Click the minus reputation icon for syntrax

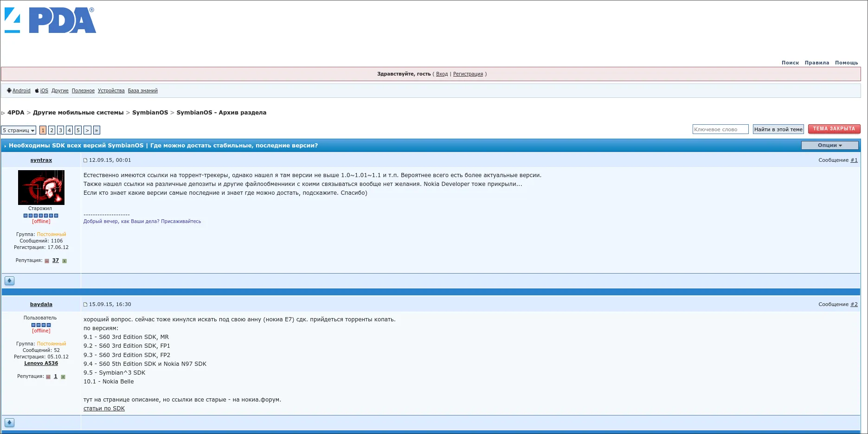47,261
